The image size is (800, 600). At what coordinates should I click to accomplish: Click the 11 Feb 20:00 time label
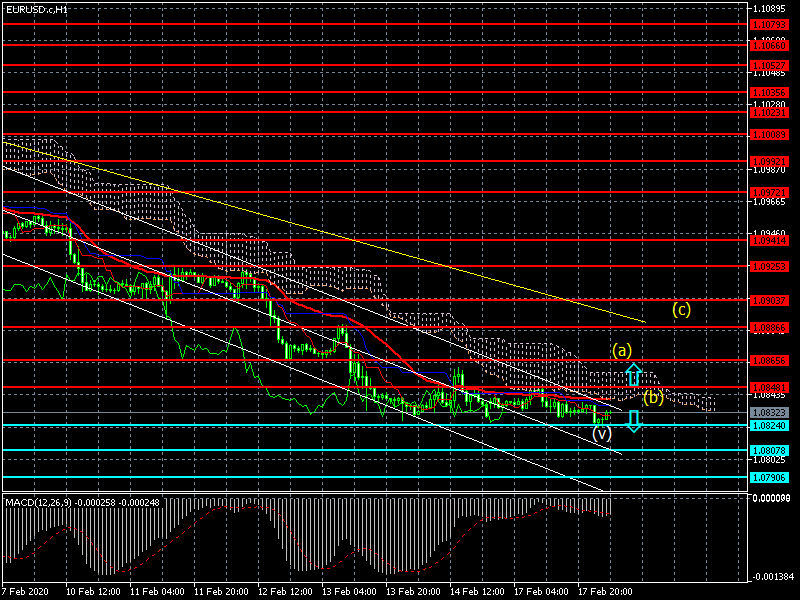(x=221, y=591)
